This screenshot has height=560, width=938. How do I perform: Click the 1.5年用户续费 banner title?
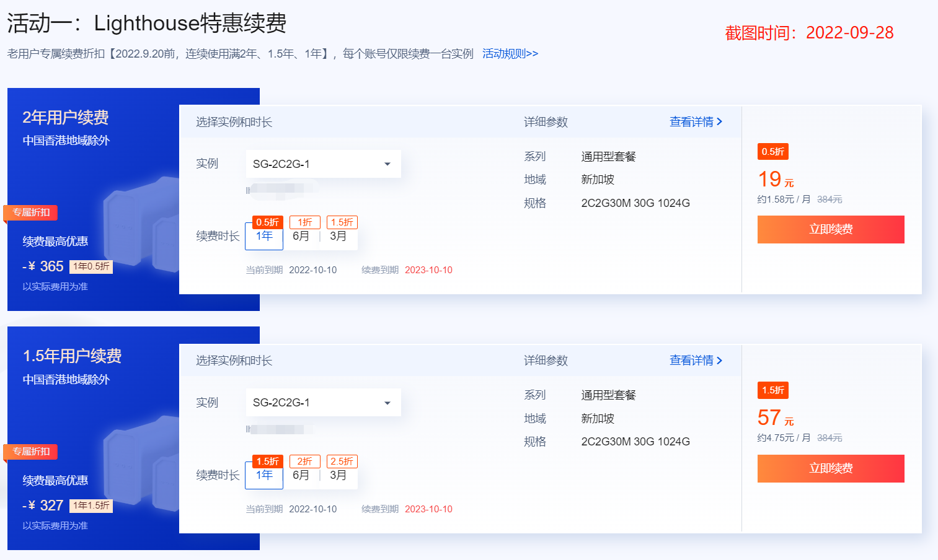pyautogui.click(x=72, y=356)
